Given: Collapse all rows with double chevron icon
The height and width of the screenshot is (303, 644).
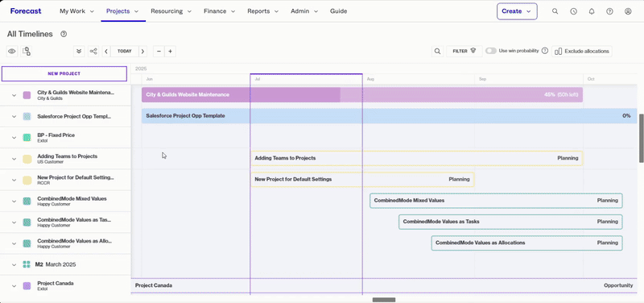Looking at the screenshot, I should click(79, 52).
